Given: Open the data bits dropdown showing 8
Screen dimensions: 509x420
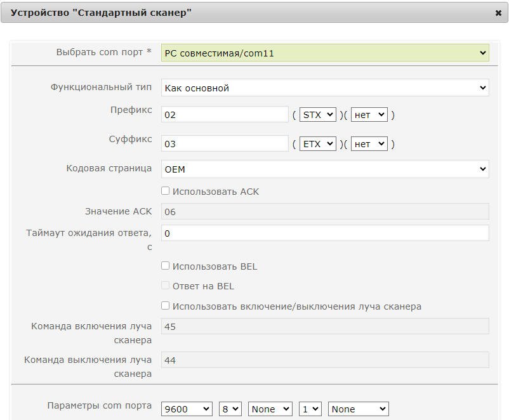Looking at the screenshot, I should click(x=230, y=409).
